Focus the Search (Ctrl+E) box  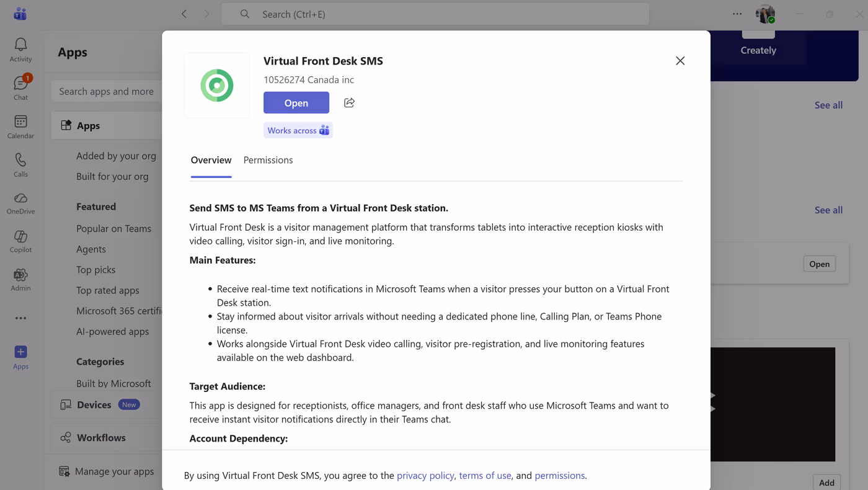coord(435,14)
